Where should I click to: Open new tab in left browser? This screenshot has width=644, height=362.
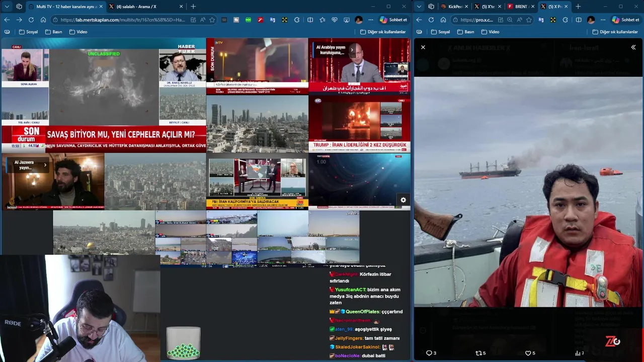click(x=193, y=7)
